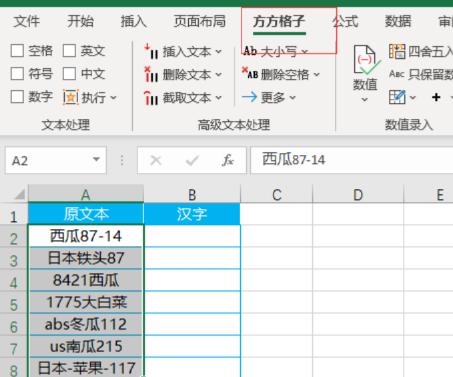Tick the 数字 checkbox
The image size is (453, 377).
coord(17,97)
